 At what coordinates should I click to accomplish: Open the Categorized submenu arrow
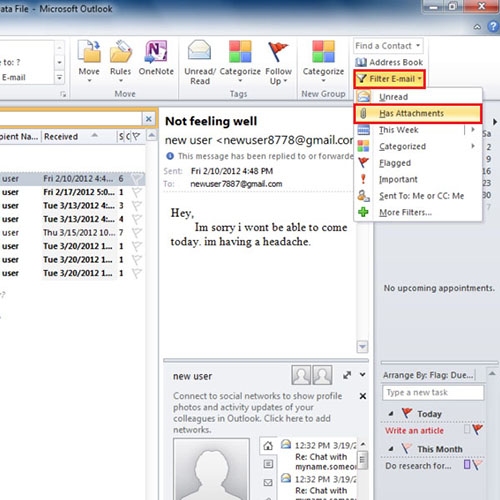click(x=473, y=146)
